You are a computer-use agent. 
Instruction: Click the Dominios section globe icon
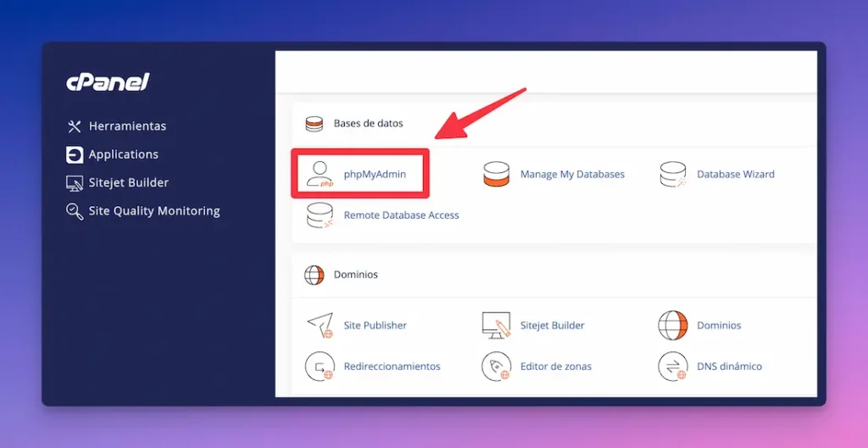[314, 275]
